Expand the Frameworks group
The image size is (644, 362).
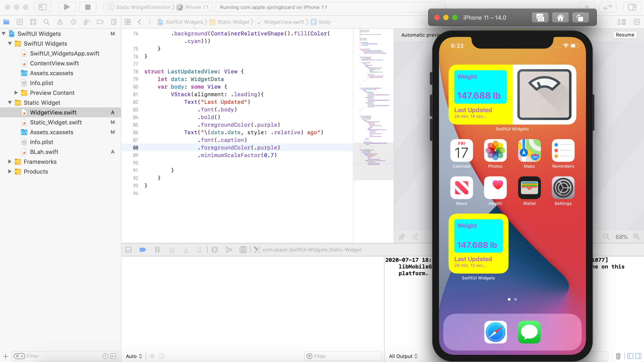[10, 162]
